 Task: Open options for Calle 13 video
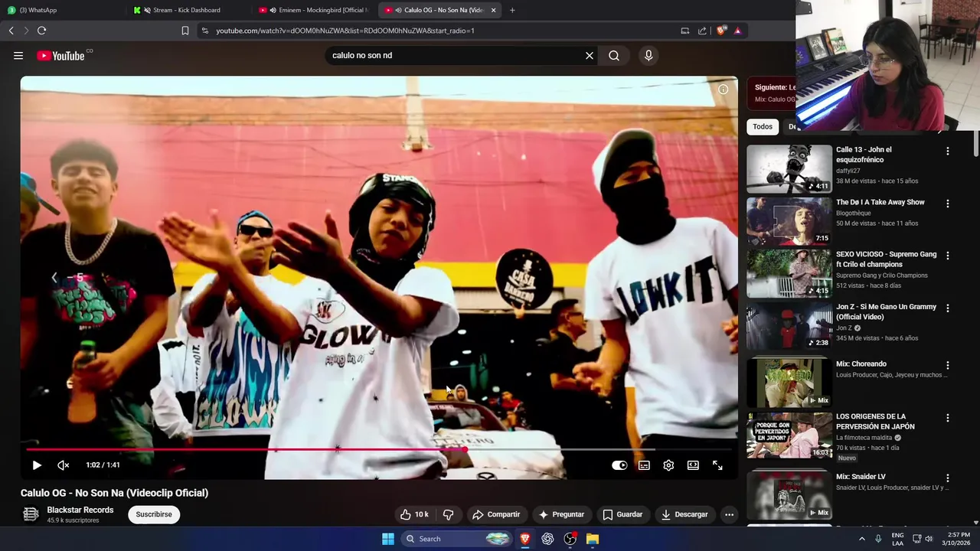(948, 152)
